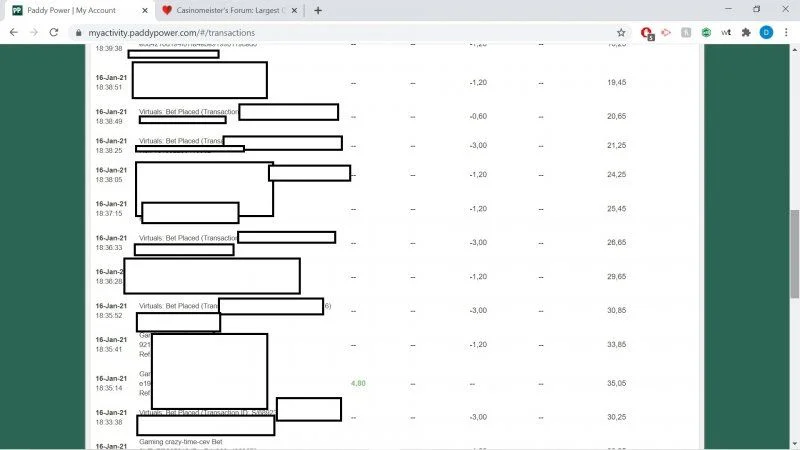Click 'Gaming crazy-time-cev Bet' description
This screenshot has width=800, height=450.
pyautogui.click(x=181, y=442)
